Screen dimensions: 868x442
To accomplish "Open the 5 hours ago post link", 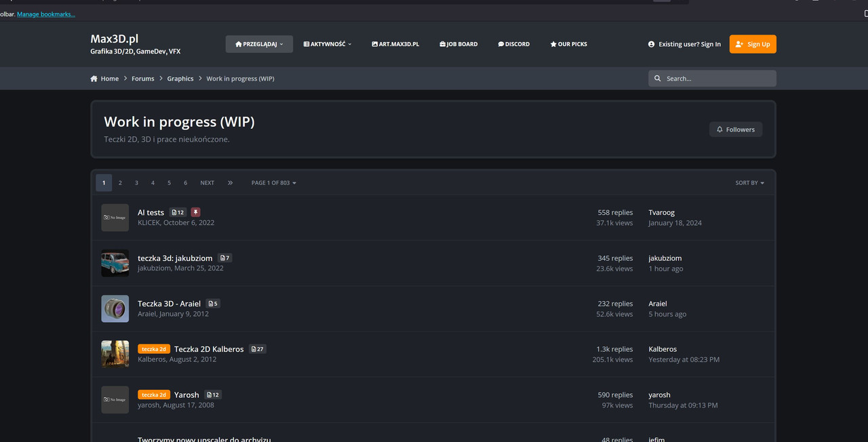I will click(x=667, y=315).
